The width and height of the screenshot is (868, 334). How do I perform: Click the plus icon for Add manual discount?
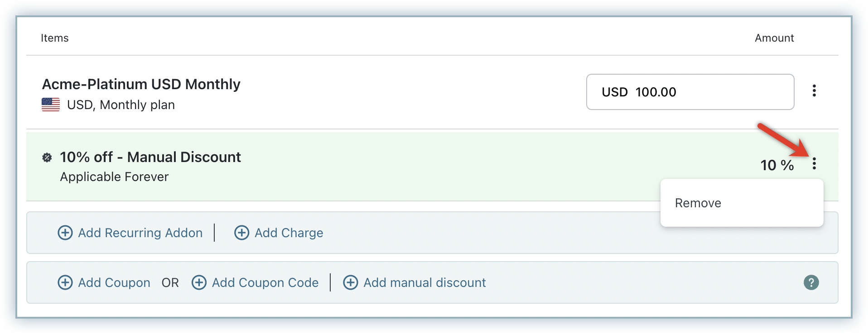coord(351,282)
